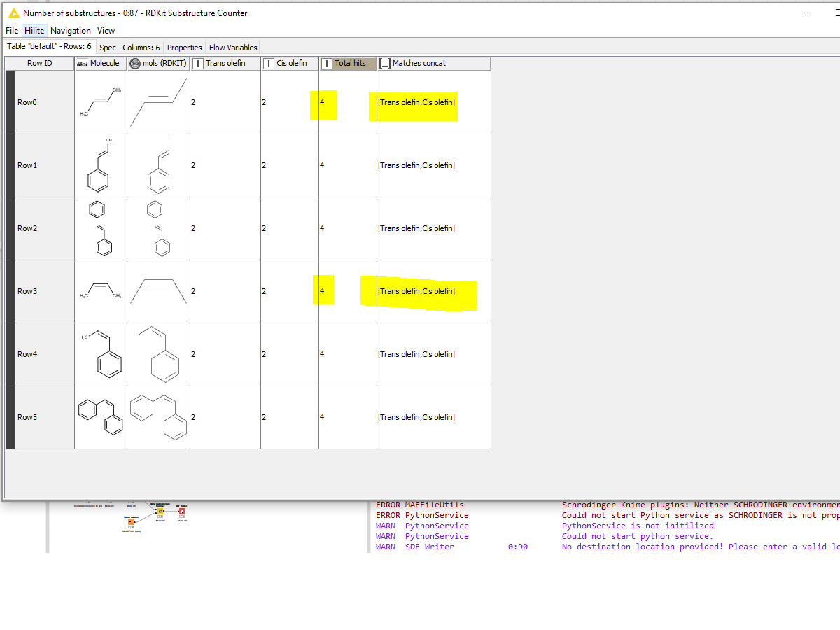
Task: Select the orange Table Creator node
Action: click(x=131, y=522)
